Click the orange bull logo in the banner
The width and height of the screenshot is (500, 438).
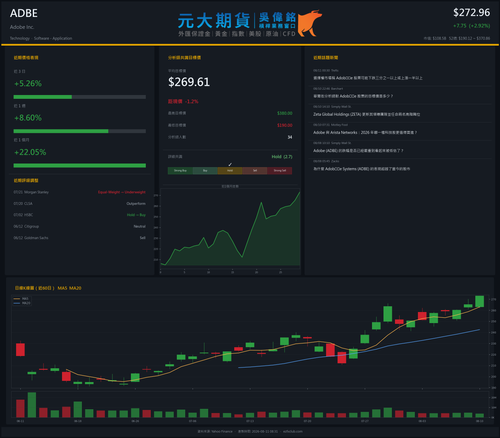[x=310, y=23]
